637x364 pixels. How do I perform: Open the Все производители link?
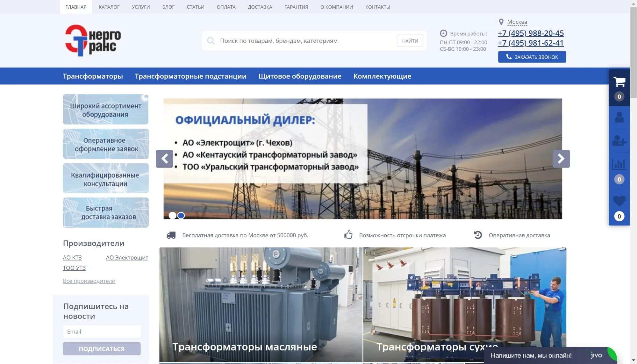[x=89, y=281]
